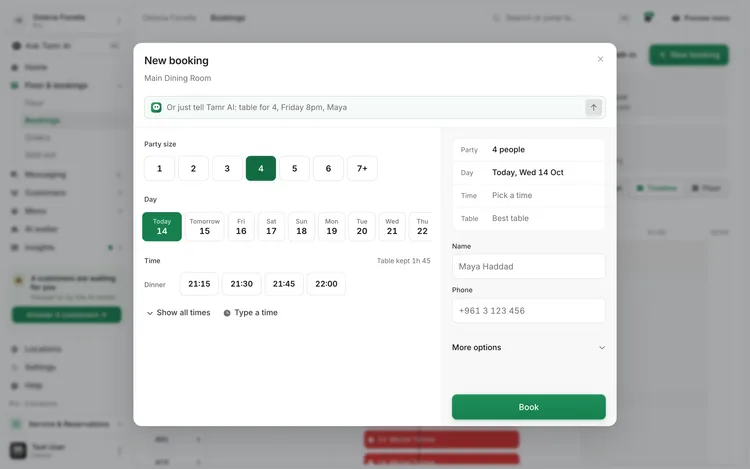Image resolution: width=750 pixels, height=469 pixels.
Task: Select party size 2
Action: coord(193,168)
